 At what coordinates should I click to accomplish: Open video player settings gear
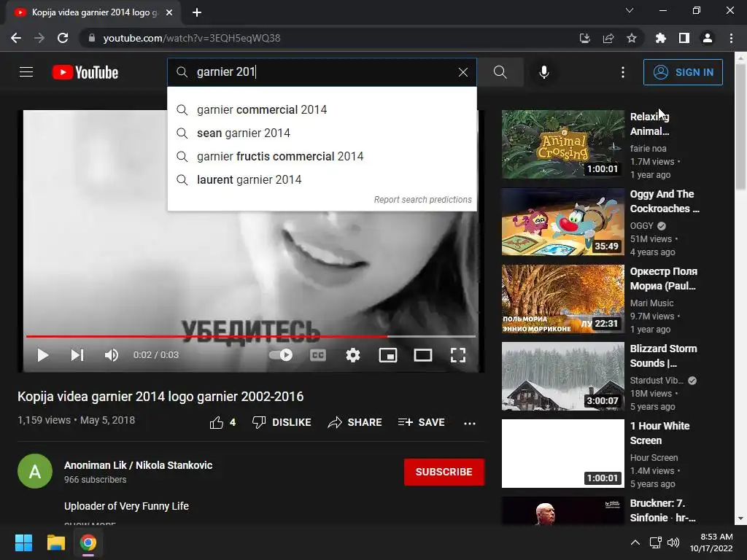coord(353,355)
